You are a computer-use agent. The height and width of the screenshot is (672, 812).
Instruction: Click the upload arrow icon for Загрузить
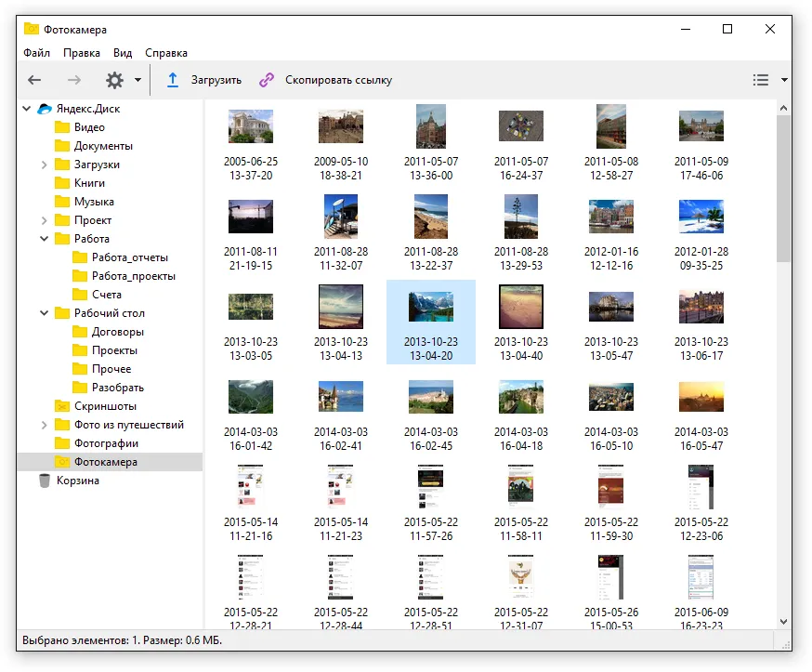173,80
